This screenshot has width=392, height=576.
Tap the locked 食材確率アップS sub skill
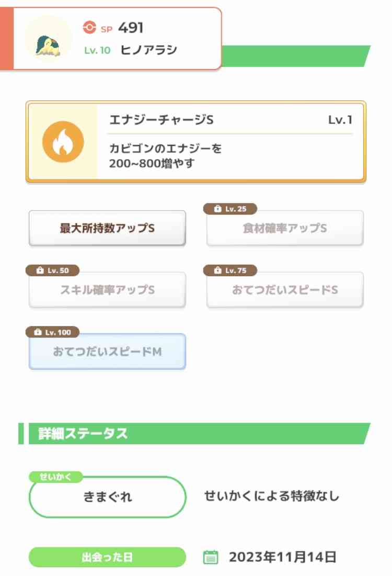click(x=285, y=228)
